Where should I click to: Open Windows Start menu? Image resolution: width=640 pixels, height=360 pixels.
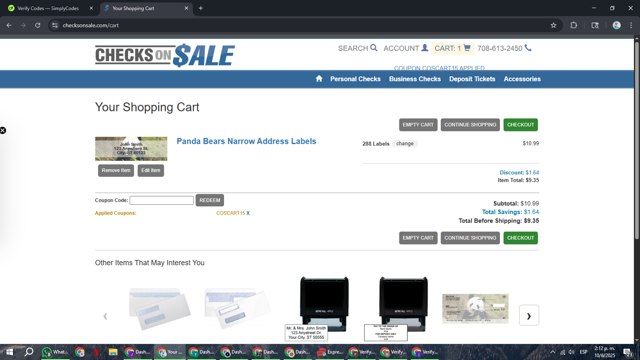(9, 352)
